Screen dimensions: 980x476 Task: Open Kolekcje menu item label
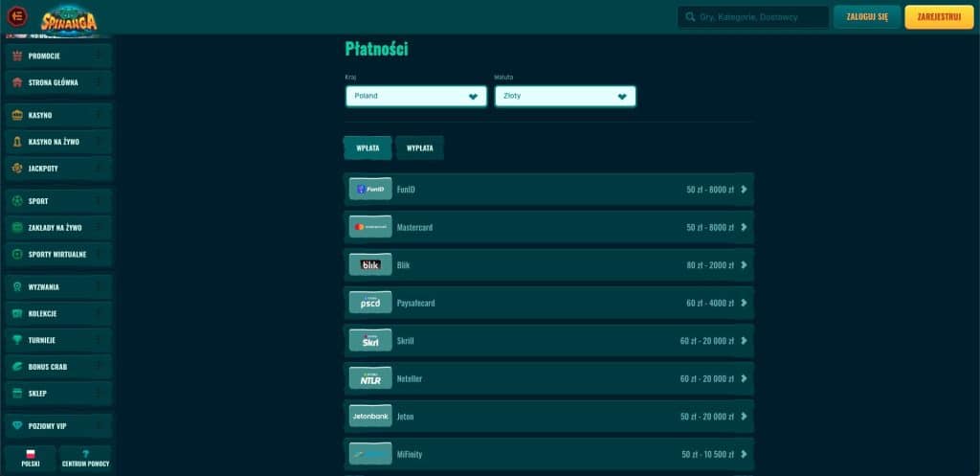click(42, 313)
